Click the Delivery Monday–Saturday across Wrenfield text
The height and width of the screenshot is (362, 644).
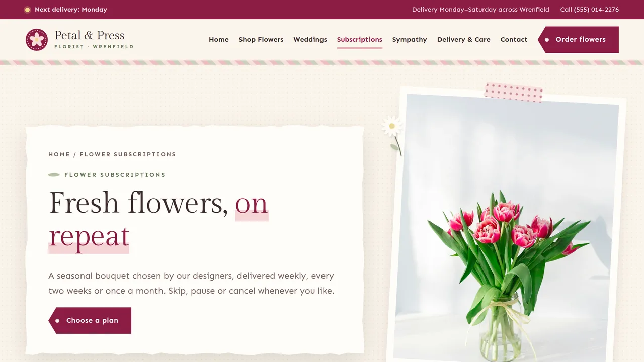(480, 10)
